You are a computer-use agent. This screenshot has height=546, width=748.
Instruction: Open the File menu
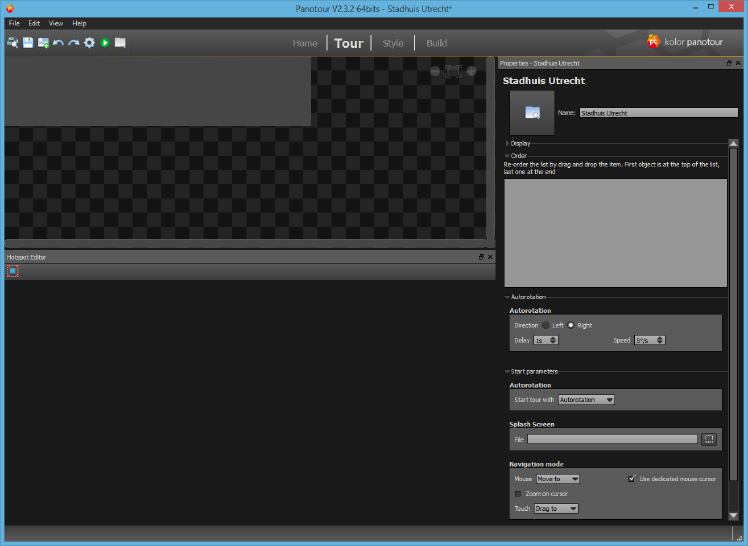click(14, 23)
